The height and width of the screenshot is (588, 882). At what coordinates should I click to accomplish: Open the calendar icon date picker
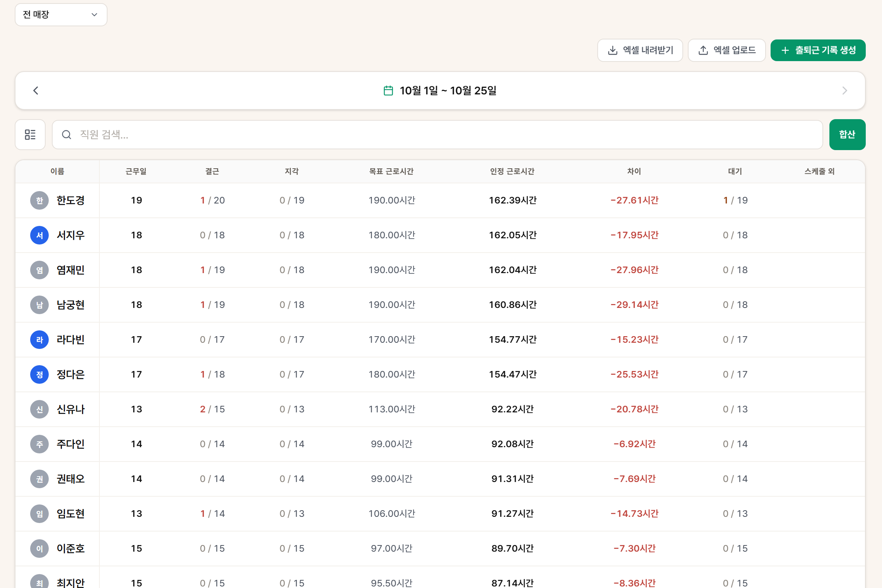pos(388,91)
